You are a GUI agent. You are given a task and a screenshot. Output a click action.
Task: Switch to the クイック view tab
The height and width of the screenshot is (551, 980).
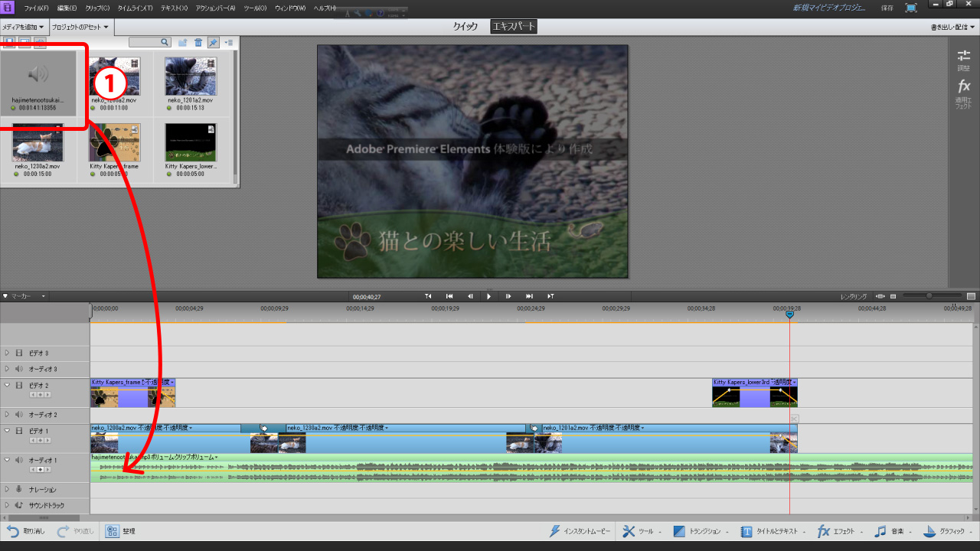pyautogui.click(x=465, y=27)
